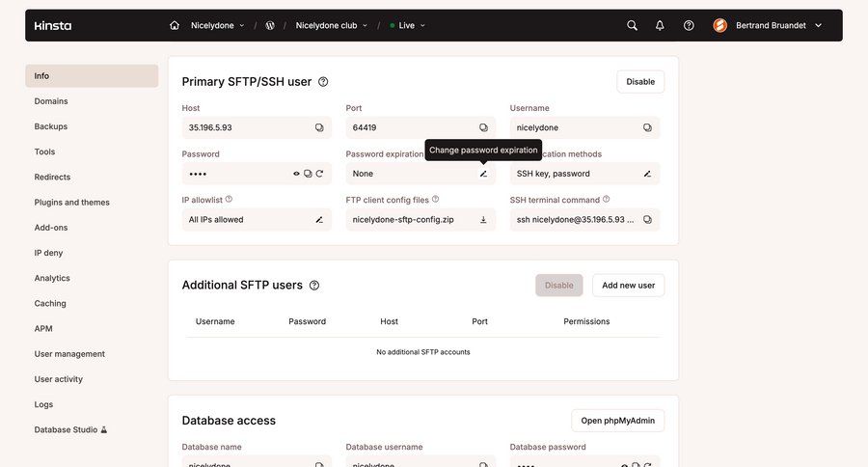This screenshot has width=868, height=467.
Task: Open help for Primary SFTP/SSH user
Action: (x=323, y=82)
